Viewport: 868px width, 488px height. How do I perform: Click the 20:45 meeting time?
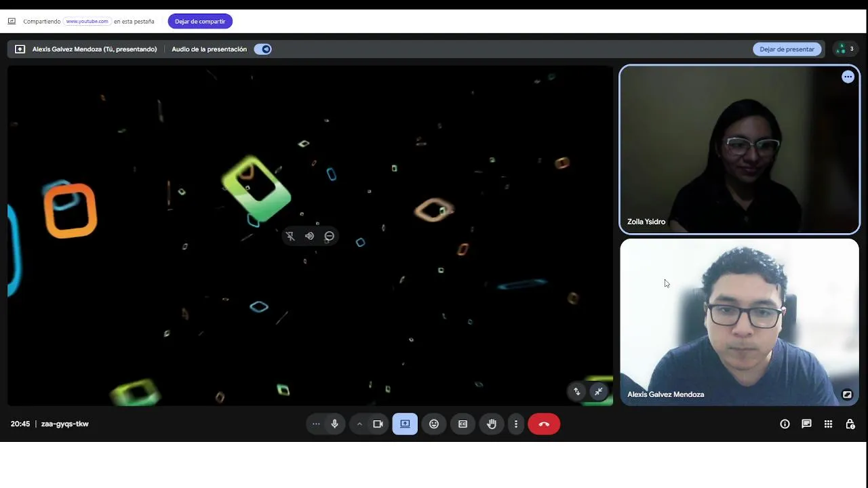(x=20, y=424)
